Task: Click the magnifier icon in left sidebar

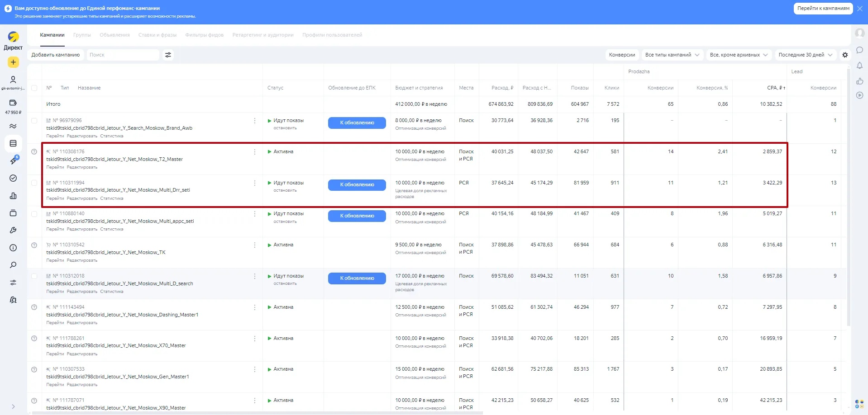Action: coord(13,265)
